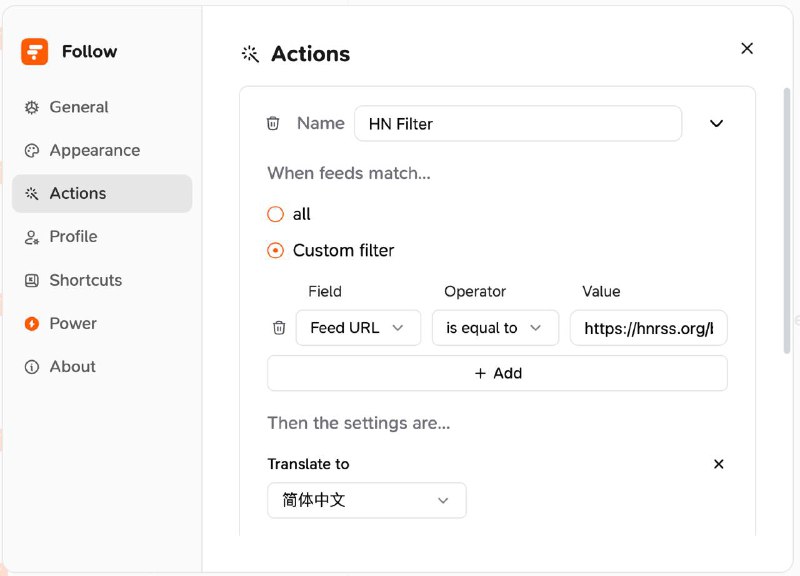The image size is (800, 576).
Task: Open the Feed URL field dropdown
Action: pyautogui.click(x=358, y=328)
